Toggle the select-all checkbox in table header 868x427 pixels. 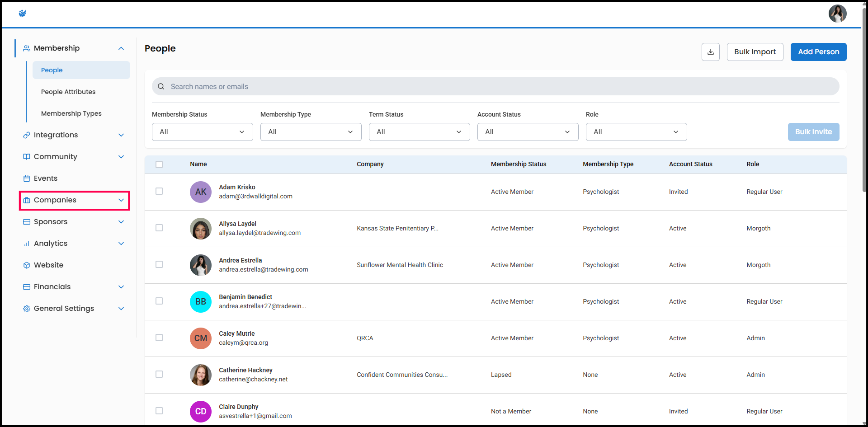pos(159,164)
